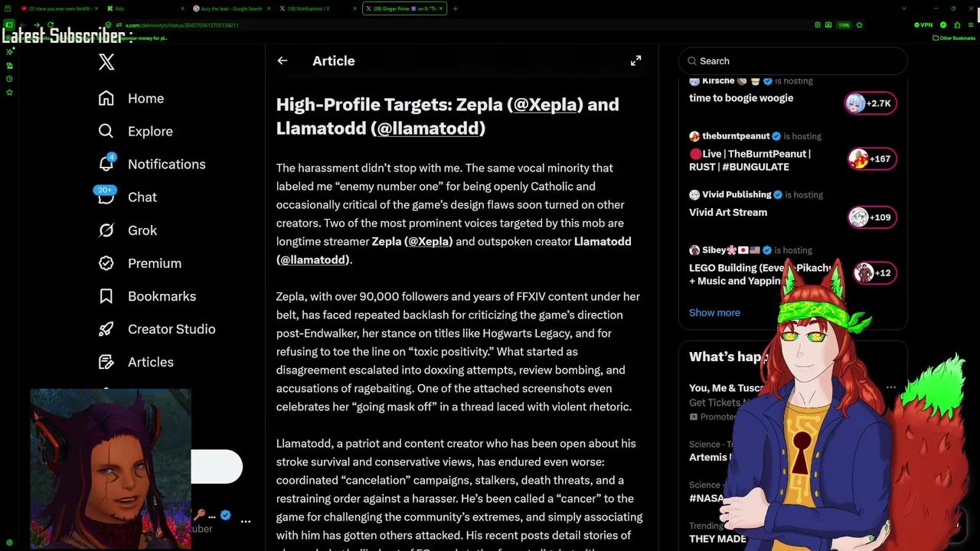
Task: Click the X logo in the sidebar
Action: (x=106, y=62)
